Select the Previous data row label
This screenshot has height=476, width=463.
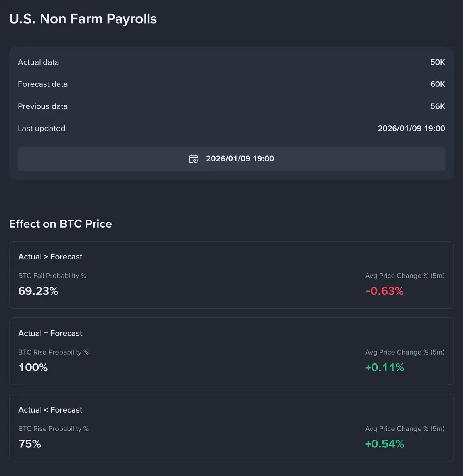coord(42,106)
